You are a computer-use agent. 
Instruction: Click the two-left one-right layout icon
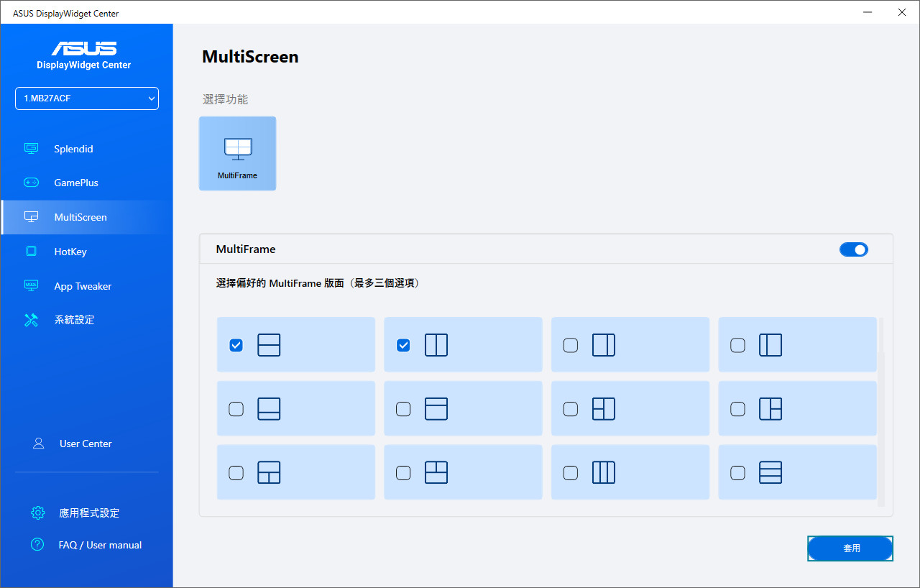point(604,409)
